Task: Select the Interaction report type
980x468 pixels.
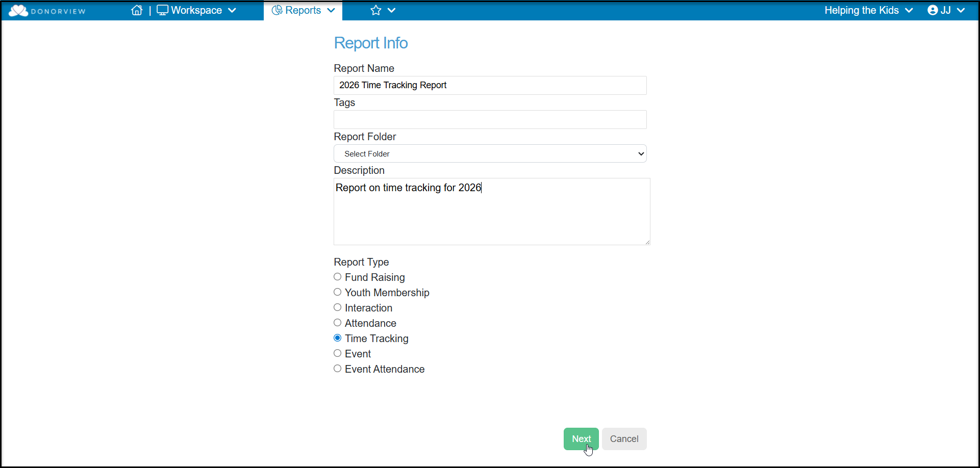Action: point(338,307)
